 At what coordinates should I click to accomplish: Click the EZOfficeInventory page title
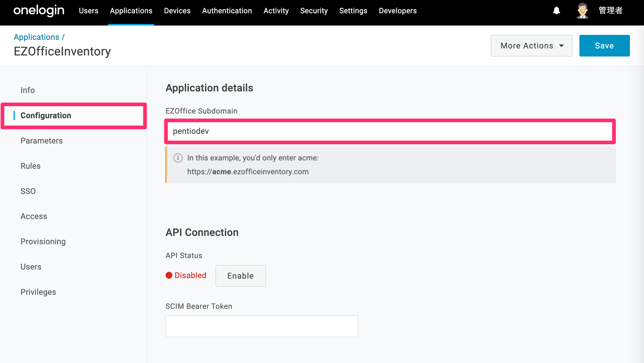(x=62, y=51)
